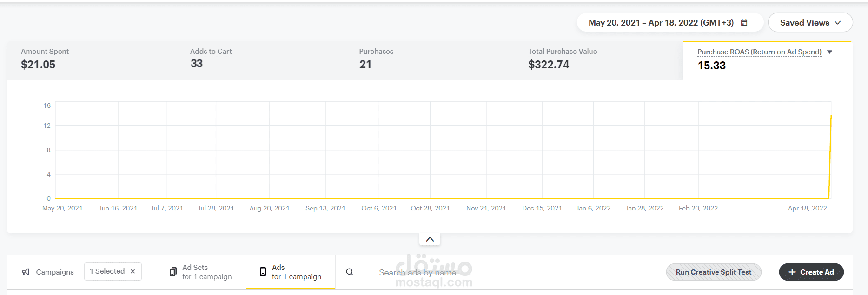Click the Ads tab device icon
The width and height of the screenshot is (868, 295).
(x=263, y=272)
